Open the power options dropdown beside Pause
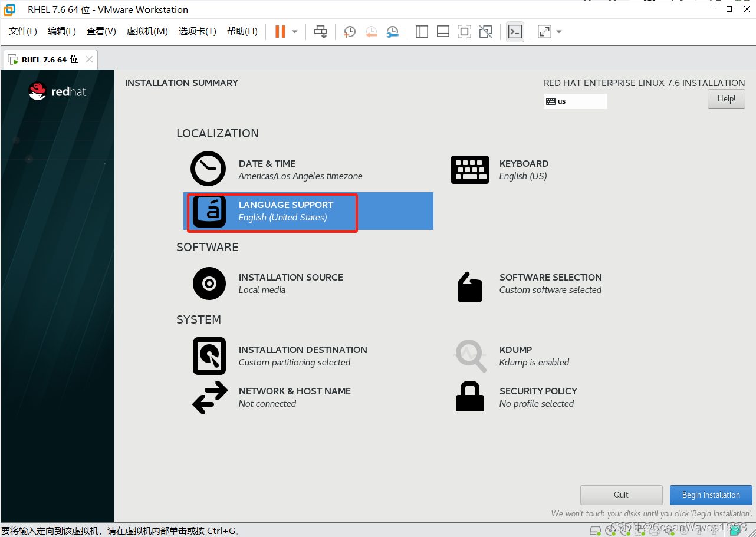Viewport: 756px width, 537px height. (295, 31)
